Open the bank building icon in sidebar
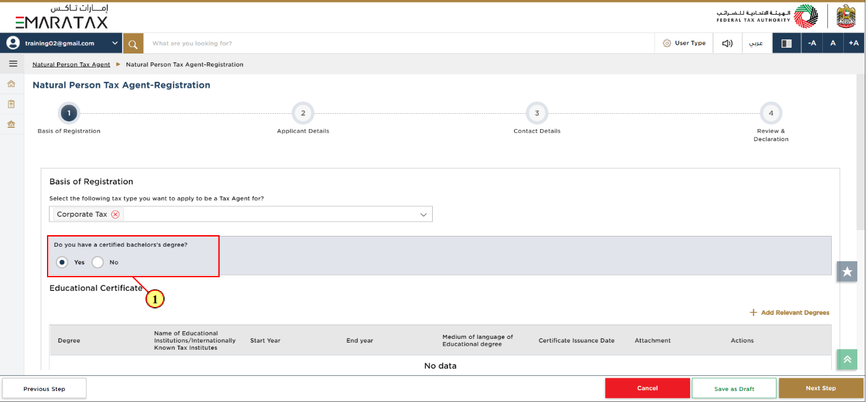Viewport: 868px width, 405px height. 11,124
